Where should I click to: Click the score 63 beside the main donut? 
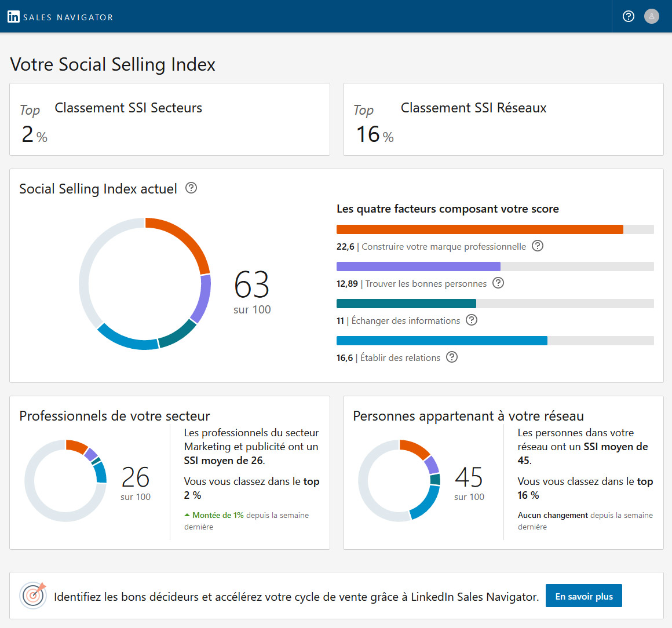(x=251, y=284)
